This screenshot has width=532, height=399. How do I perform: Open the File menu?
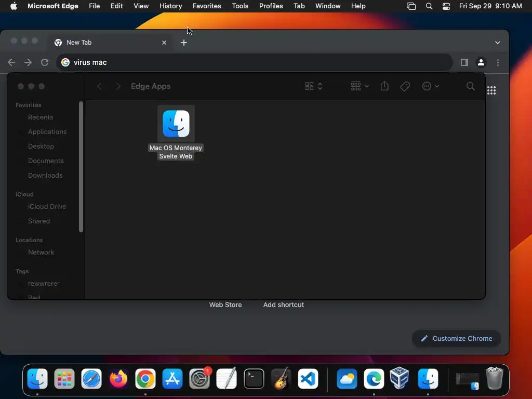tap(95, 6)
